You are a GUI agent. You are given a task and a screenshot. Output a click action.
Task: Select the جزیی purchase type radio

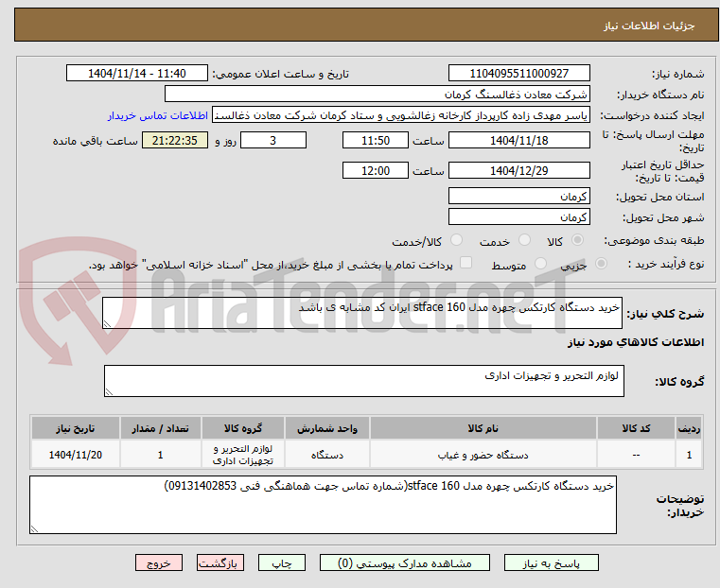pos(601,264)
